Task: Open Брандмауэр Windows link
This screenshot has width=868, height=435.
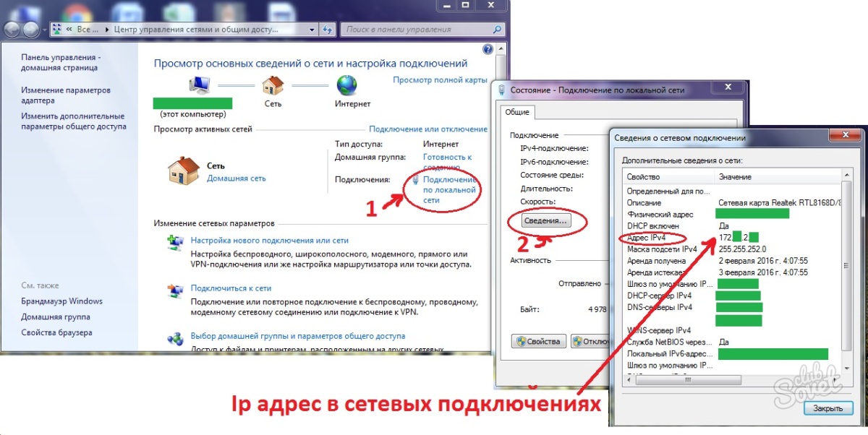Action: (61, 301)
